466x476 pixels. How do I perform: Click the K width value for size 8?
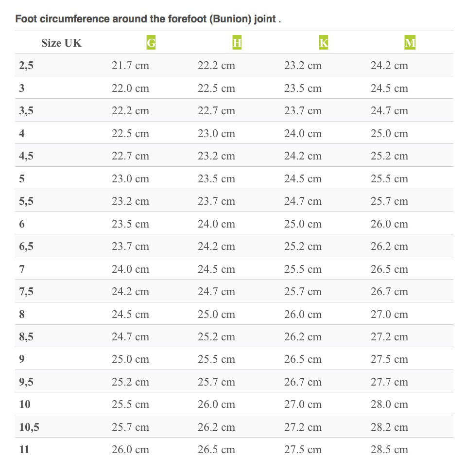[x=303, y=314]
